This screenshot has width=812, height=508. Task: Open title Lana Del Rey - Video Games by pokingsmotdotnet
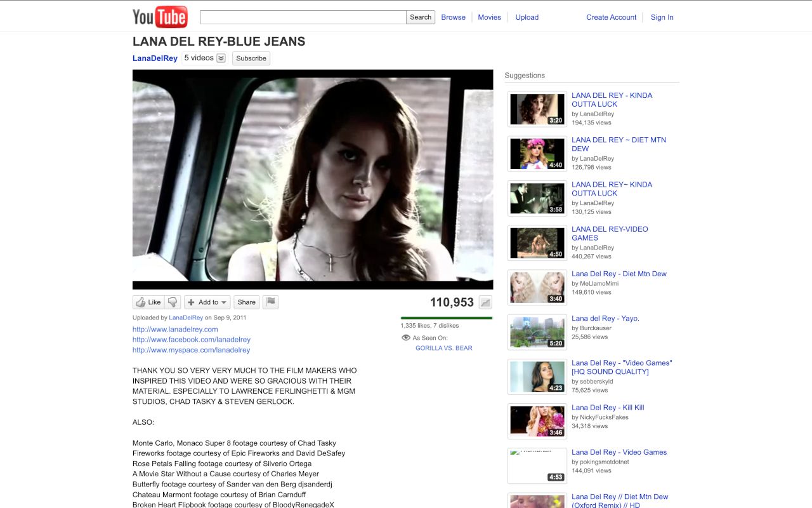619,452
